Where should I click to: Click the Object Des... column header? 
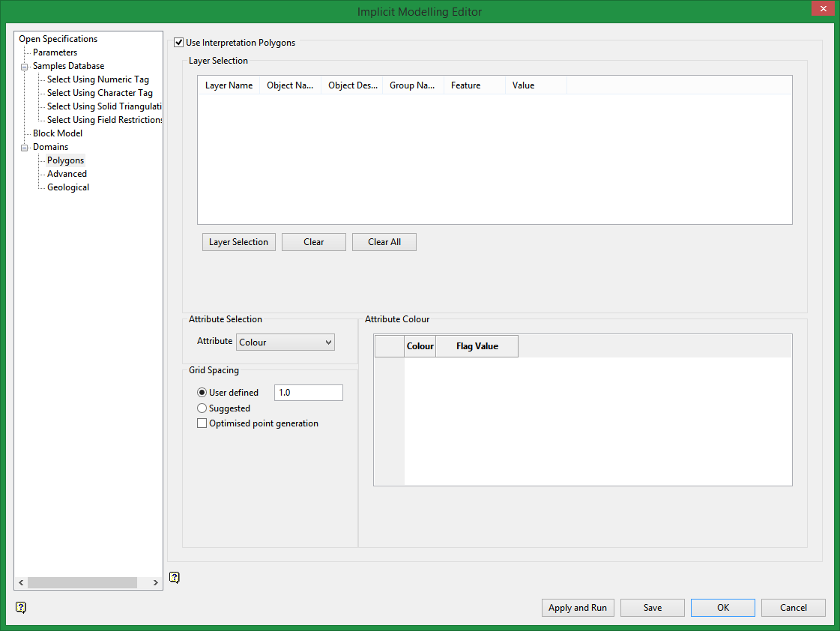(x=352, y=85)
